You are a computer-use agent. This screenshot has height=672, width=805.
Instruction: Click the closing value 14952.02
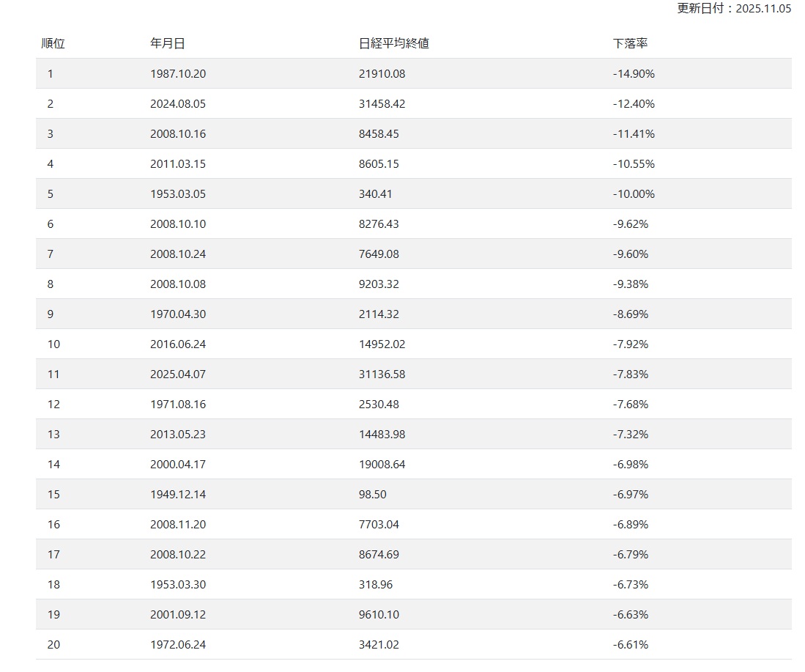coord(382,344)
